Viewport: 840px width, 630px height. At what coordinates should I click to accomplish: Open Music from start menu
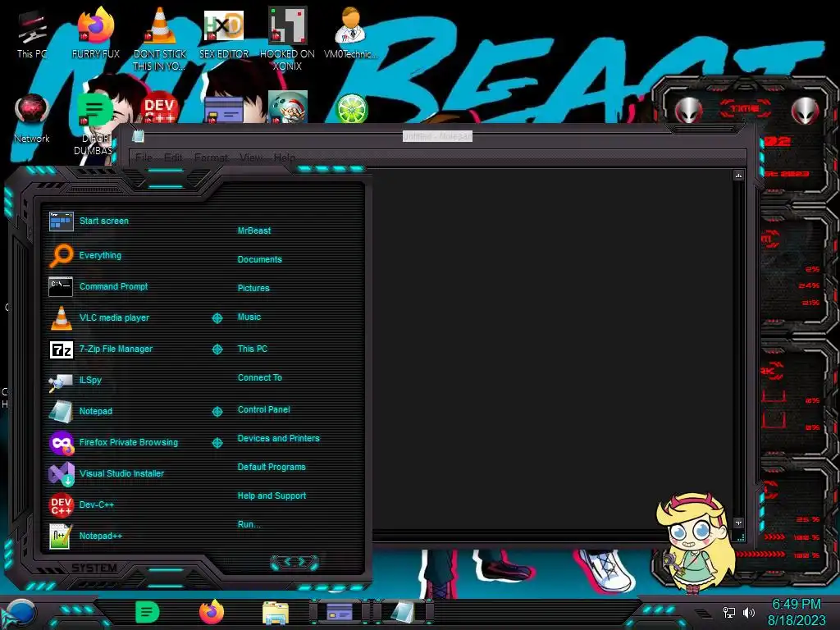249,317
